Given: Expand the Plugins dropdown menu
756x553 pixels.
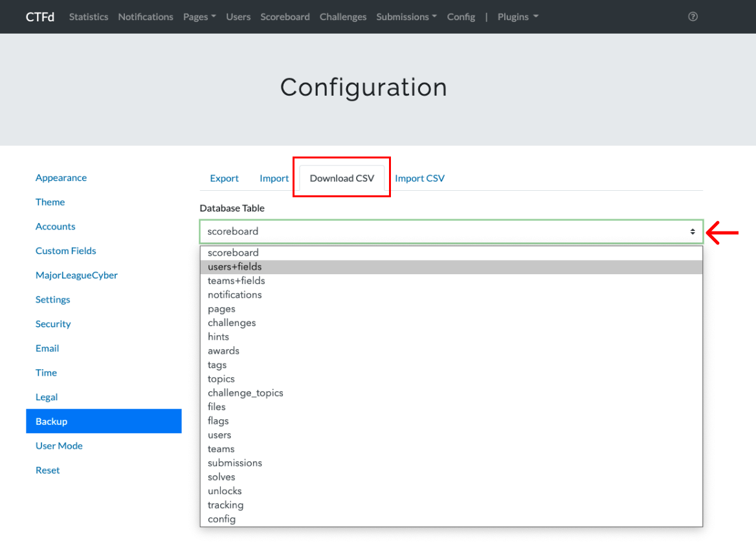Looking at the screenshot, I should (518, 17).
